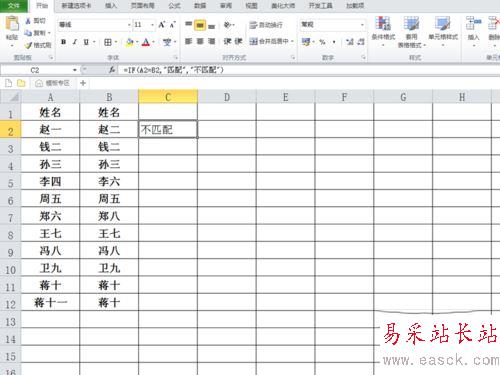Click the yellow folder open icon
This screenshot has height=375, width=500.
tap(21, 83)
